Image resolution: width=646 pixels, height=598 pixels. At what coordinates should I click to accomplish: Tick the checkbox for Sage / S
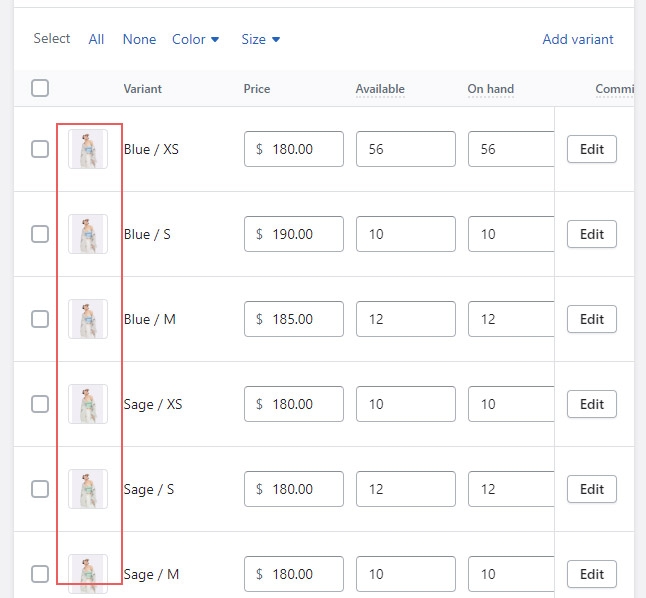[x=40, y=489]
